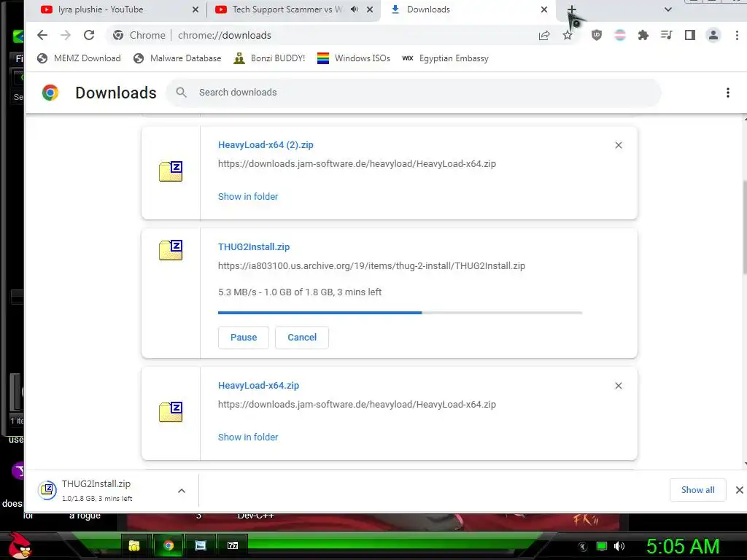Mute the Tech Support Scammer tab audio
Screen dimensions: 747x560
354,9
